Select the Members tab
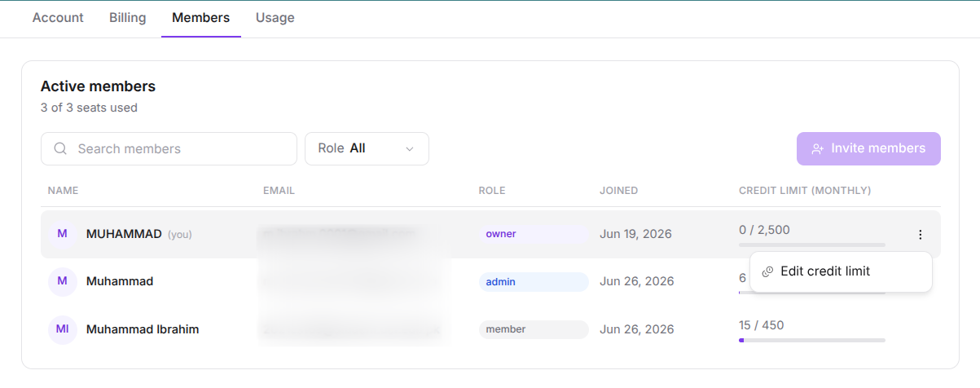 pyautogui.click(x=200, y=18)
